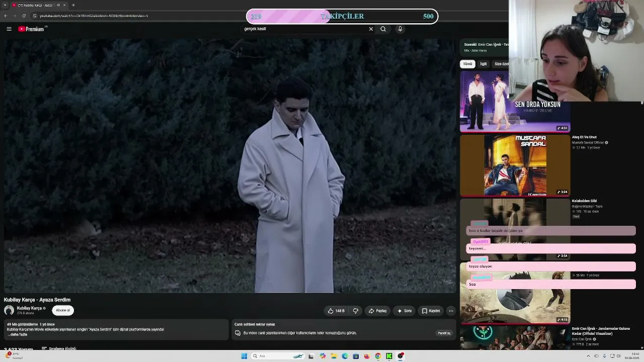Subscribe with the Abone ol button

pos(63,310)
